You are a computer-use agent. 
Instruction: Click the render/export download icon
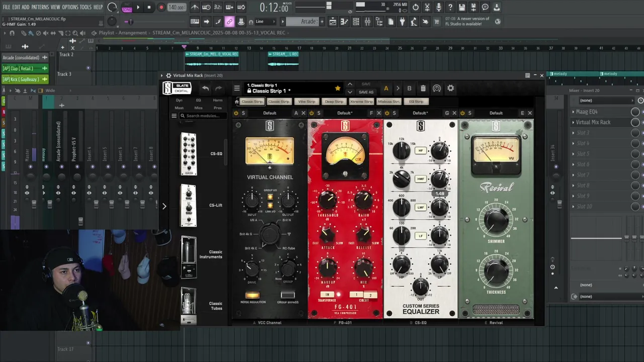click(497, 7)
